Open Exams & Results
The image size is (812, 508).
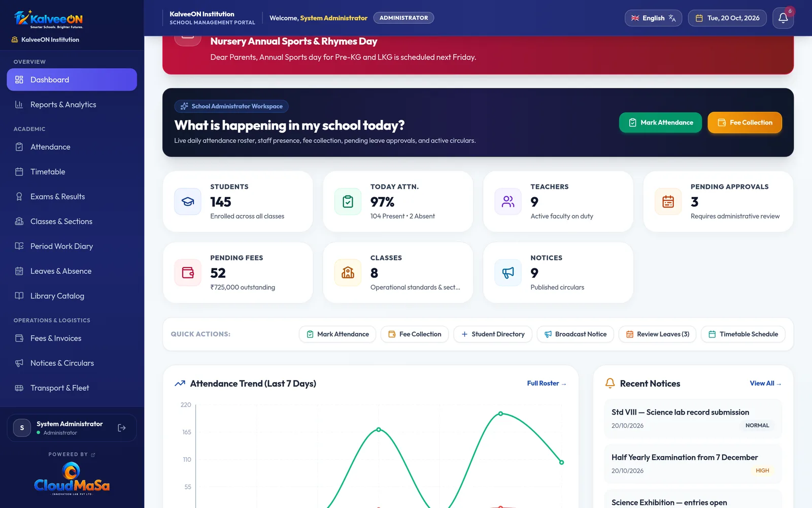pyautogui.click(x=72, y=197)
